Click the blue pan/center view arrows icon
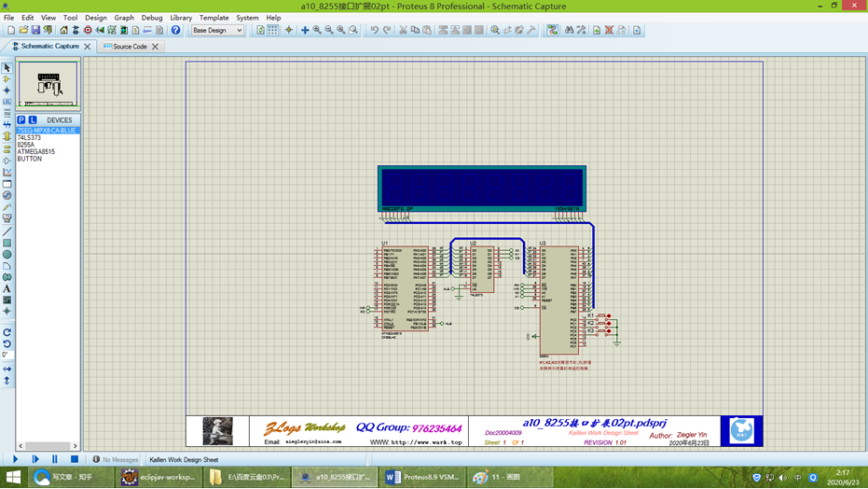This screenshot has width=868, height=489. (x=305, y=31)
